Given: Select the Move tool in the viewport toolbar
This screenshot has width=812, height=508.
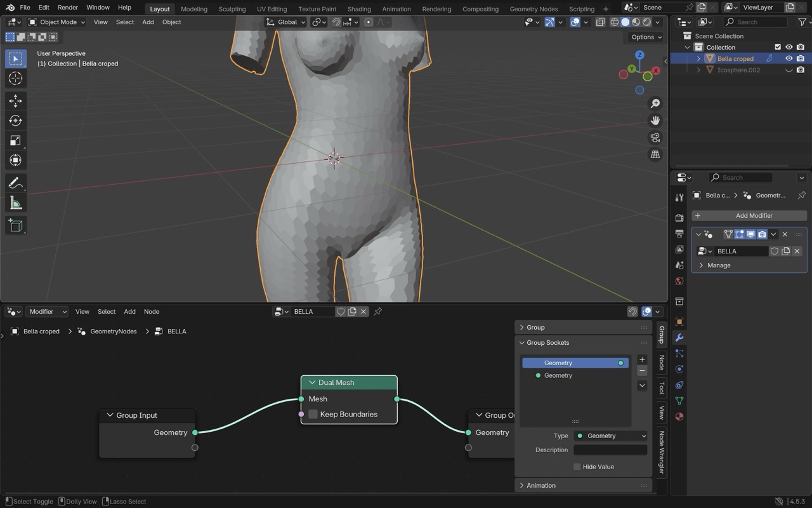Looking at the screenshot, I should (x=16, y=101).
